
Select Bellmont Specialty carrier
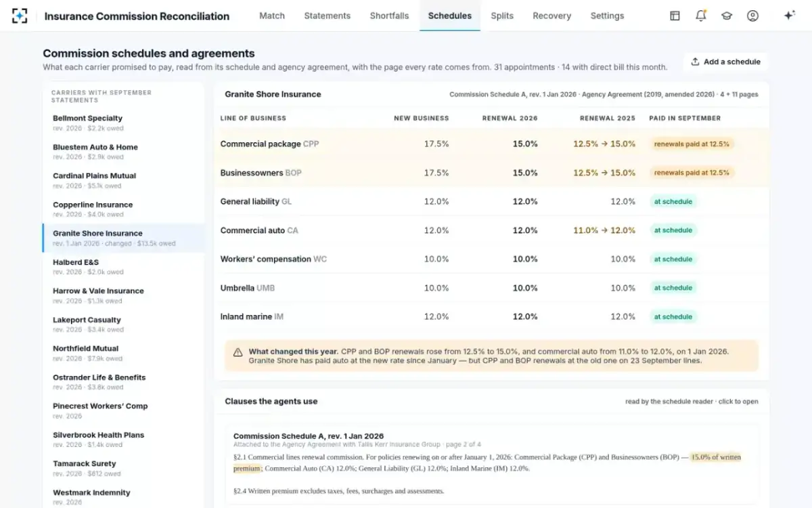(x=123, y=123)
